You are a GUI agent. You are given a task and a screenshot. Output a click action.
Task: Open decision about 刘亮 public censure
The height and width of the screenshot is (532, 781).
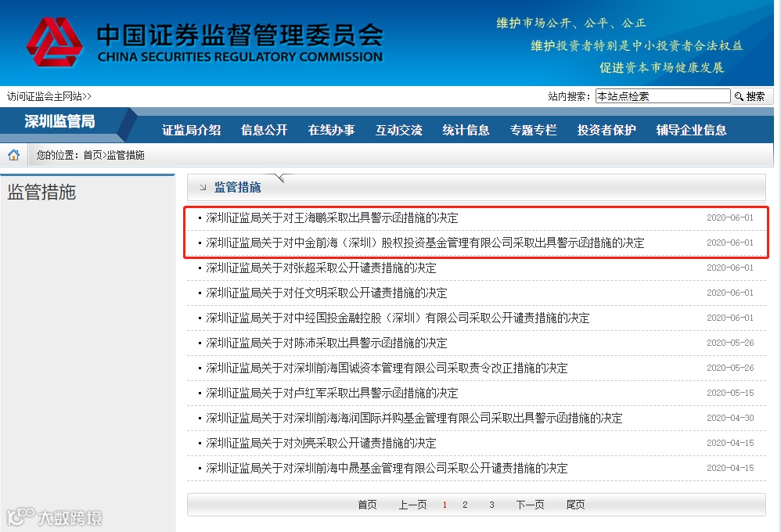pos(321,443)
